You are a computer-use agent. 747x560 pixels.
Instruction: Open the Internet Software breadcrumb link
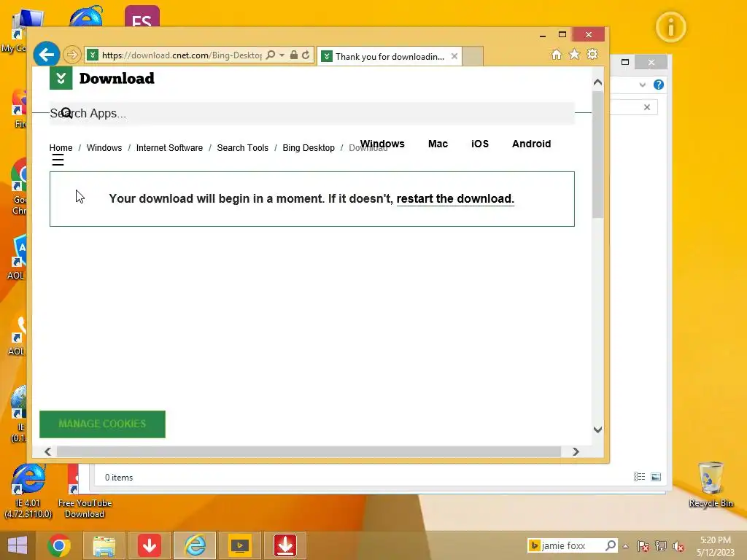click(169, 147)
